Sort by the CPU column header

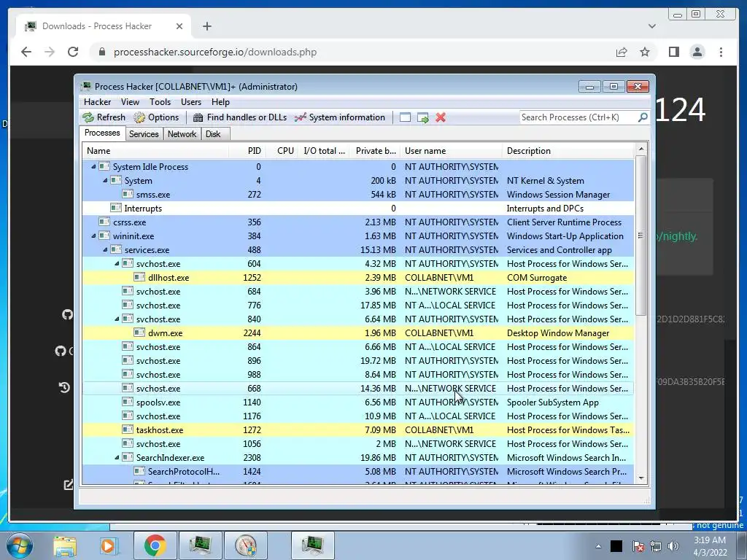pos(282,151)
